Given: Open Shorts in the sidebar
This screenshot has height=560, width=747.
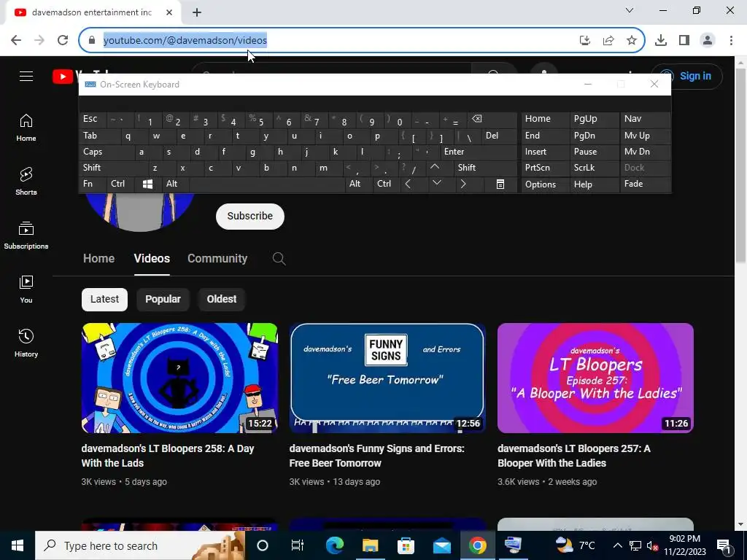Looking at the screenshot, I should click(26, 182).
